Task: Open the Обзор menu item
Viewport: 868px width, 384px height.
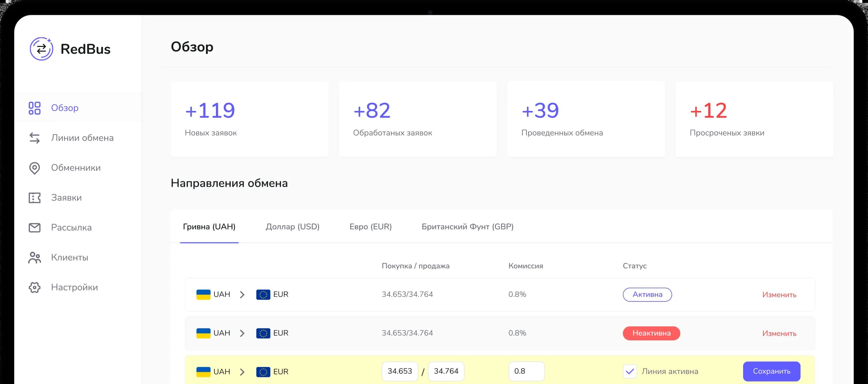Action: pos(78,108)
